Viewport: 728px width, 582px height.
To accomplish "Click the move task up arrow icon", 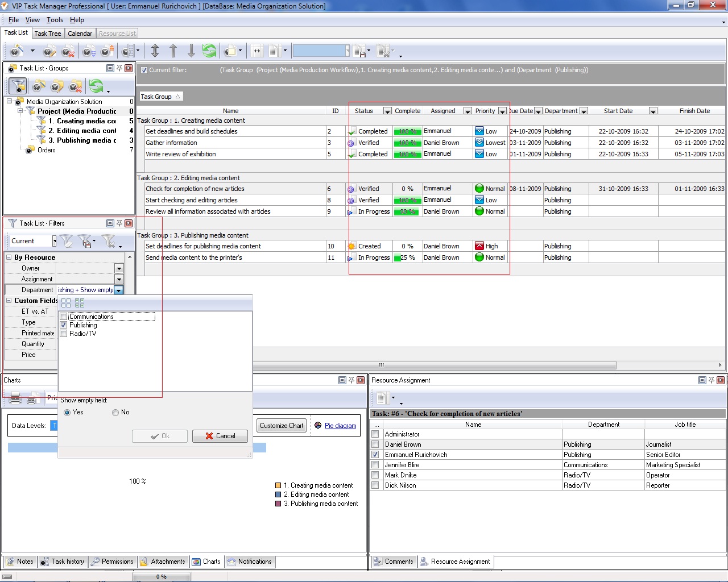I will (x=173, y=51).
